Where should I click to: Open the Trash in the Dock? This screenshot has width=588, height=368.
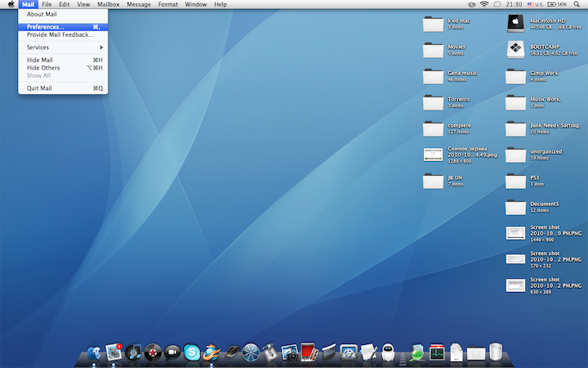pyautogui.click(x=496, y=352)
